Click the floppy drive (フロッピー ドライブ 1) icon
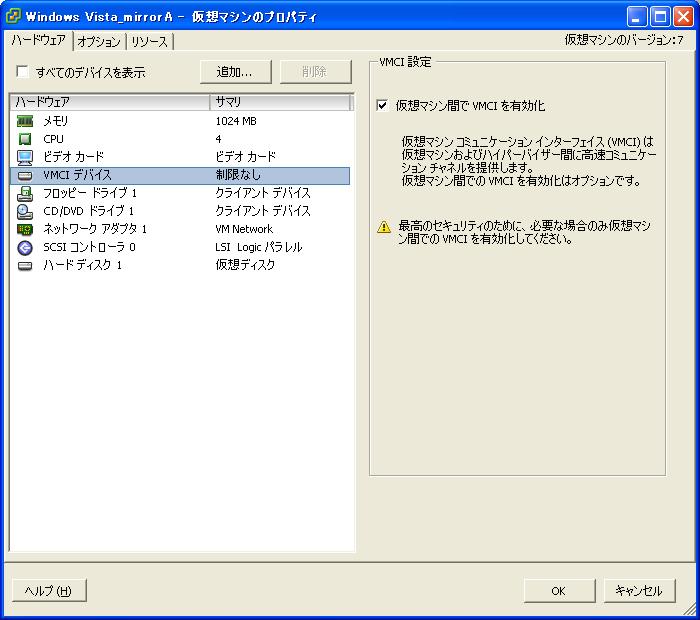The width and height of the screenshot is (700, 620). click(25, 193)
